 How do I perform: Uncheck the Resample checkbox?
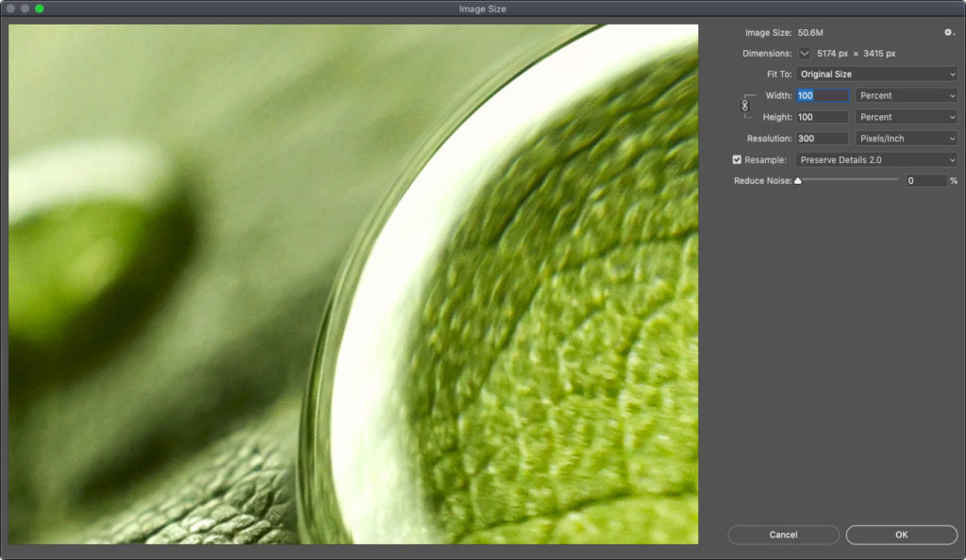737,159
